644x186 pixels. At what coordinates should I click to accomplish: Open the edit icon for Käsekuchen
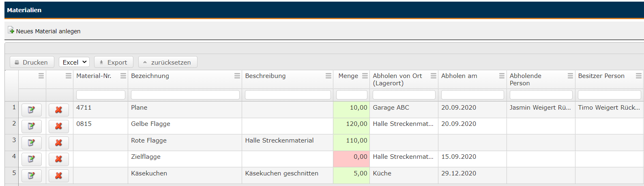pyautogui.click(x=31, y=175)
